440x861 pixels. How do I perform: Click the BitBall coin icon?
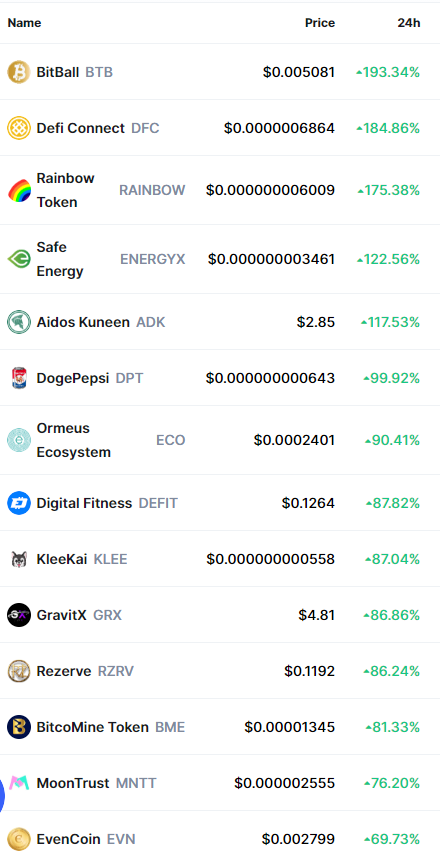(19, 72)
